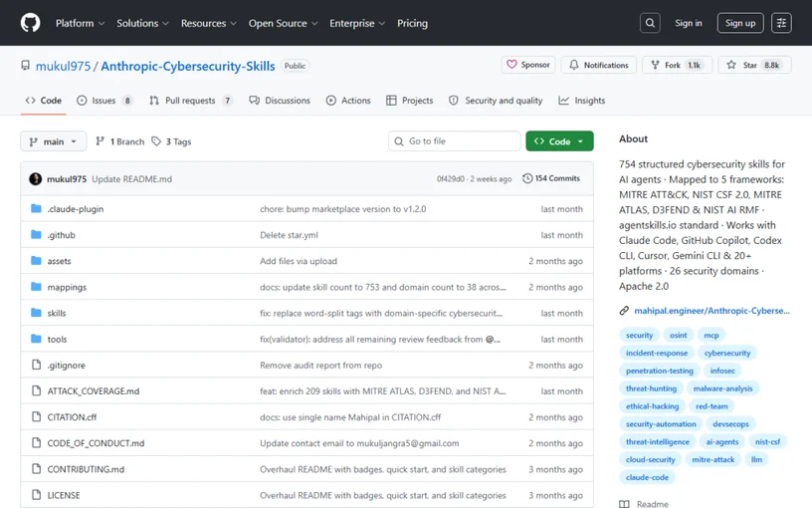Open mukul975 owner profile link
This screenshot has width=812, height=508.
pos(63,66)
